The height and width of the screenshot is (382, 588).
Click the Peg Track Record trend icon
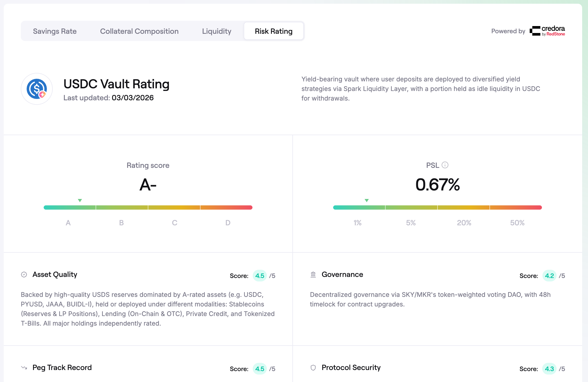(x=24, y=368)
